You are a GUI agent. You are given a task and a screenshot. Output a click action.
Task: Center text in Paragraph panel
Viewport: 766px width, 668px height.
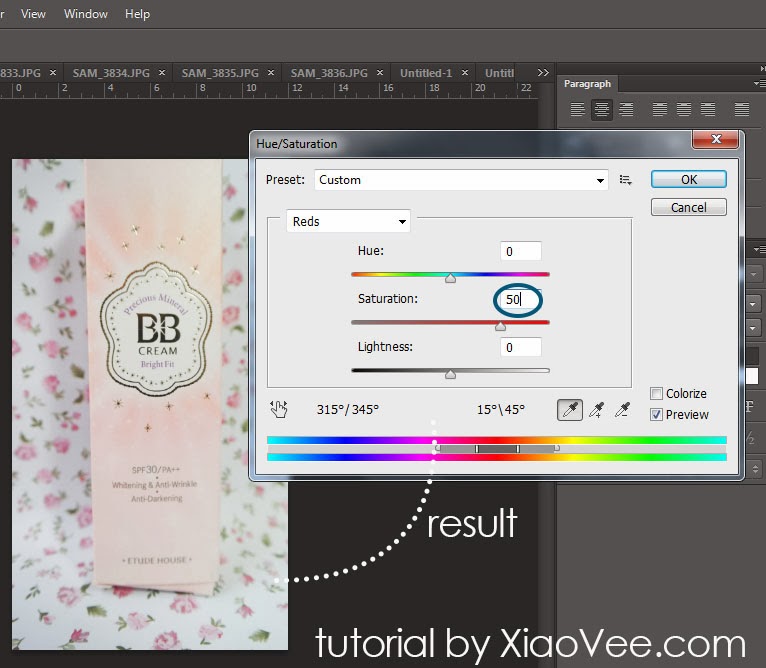pos(601,109)
